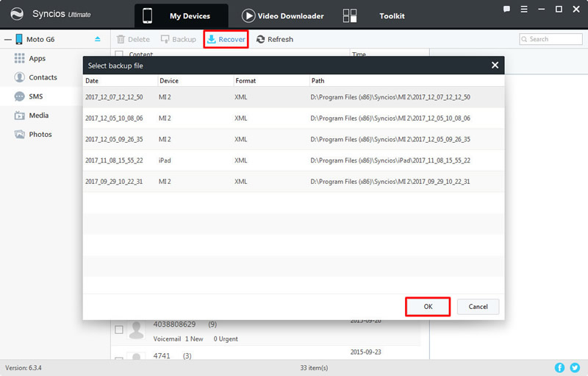
Task: Select backup 2017_12_07_12_12_50
Action: click(293, 97)
